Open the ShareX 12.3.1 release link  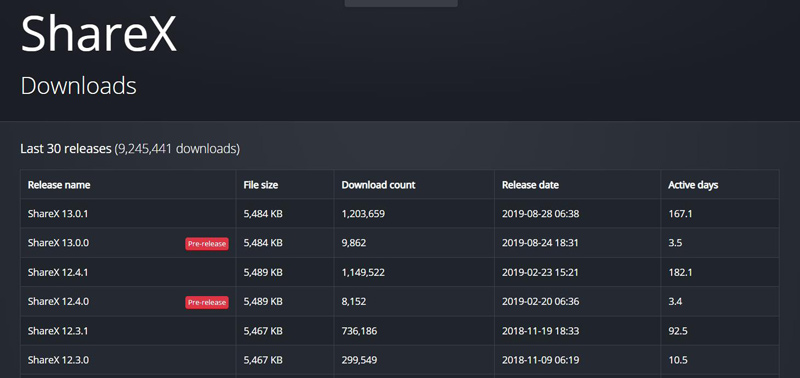pos(58,331)
